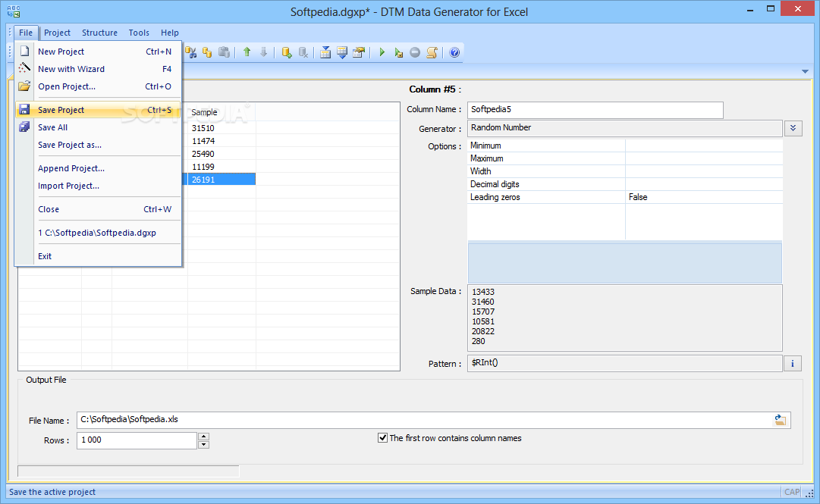The image size is (820, 504).
Task: Choose Append Project... from File menu
Action: [x=99, y=168]
